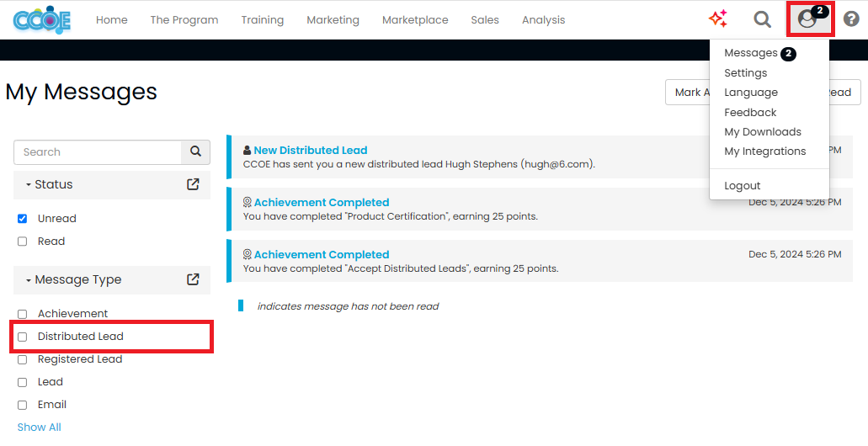The height and width of the screenshot is (446, 868).
Task: Click the search submit magnifier button
Action: click(x=195, y=152)
